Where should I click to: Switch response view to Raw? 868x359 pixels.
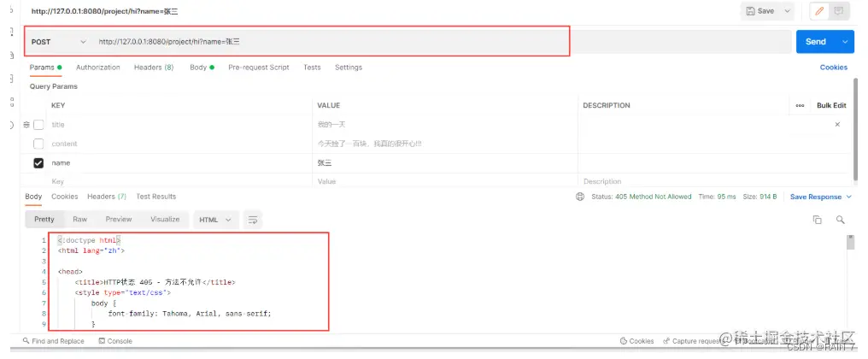[80, 220]
